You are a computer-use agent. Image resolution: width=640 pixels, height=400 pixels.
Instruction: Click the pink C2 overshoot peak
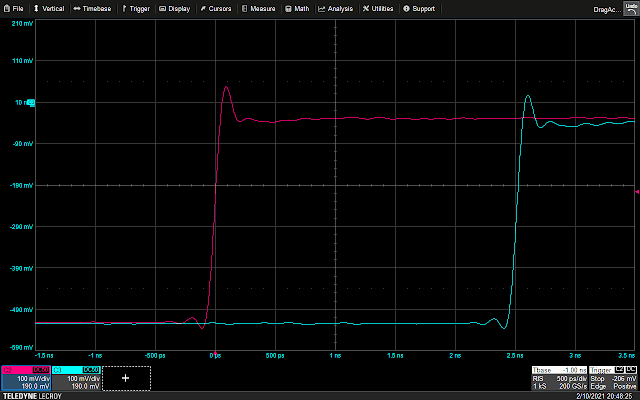[x=226, y=87]
